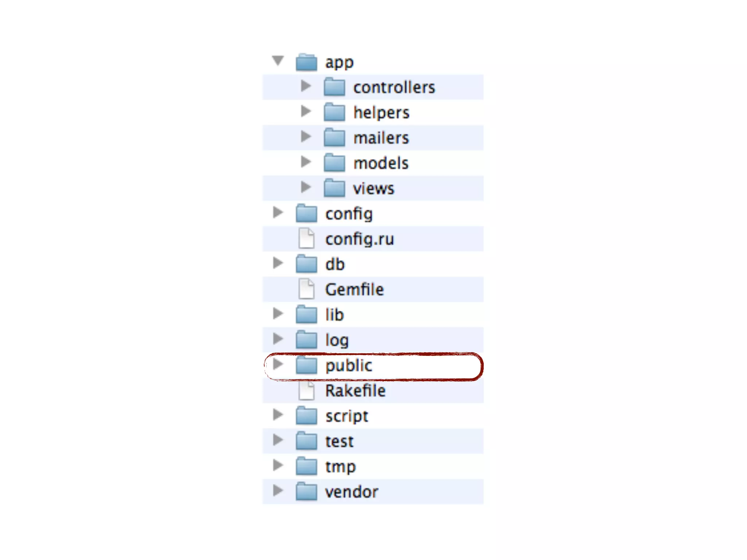Select the models folder icon
Image resolution: width=747 pixels, height=560 pixels.
(334, 162)
